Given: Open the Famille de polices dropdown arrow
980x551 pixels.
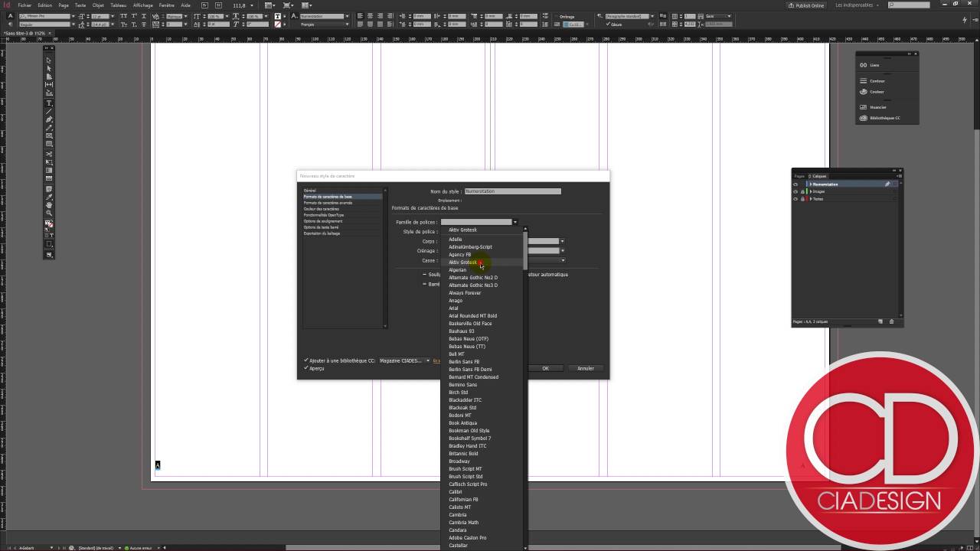Looking at the screenshot, I should [x=515, y=222].
